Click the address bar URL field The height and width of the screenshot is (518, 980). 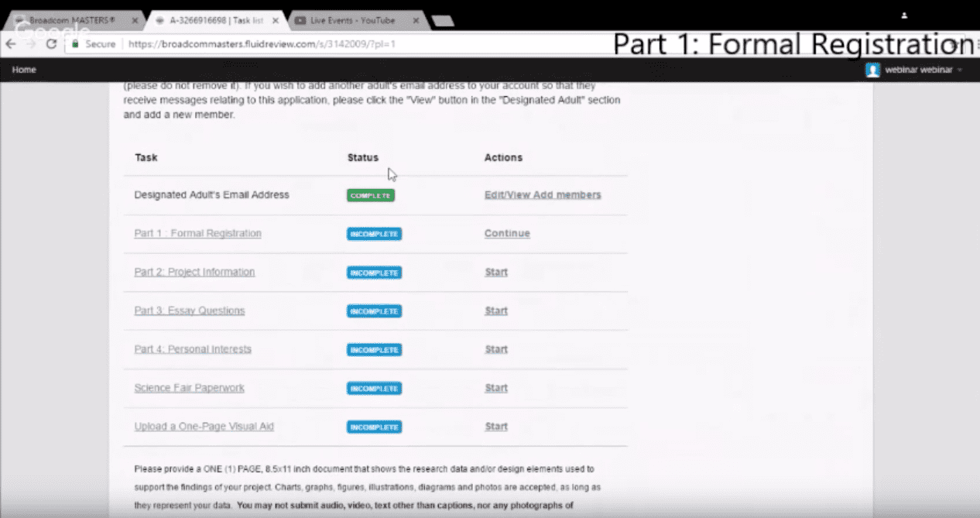coord(310,44)
